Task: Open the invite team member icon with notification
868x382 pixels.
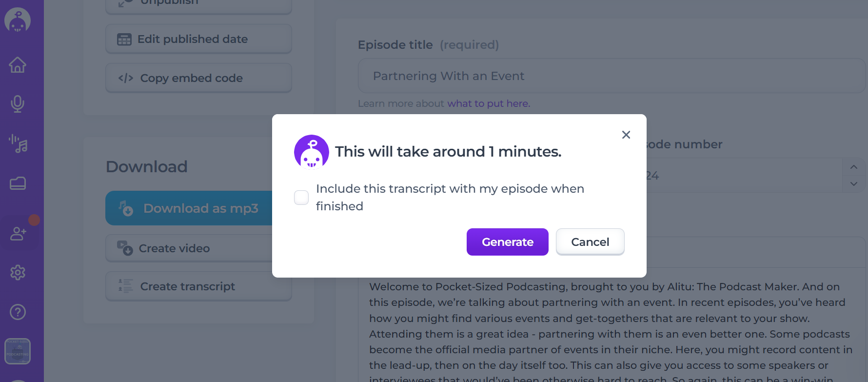Action: (19, 233)
